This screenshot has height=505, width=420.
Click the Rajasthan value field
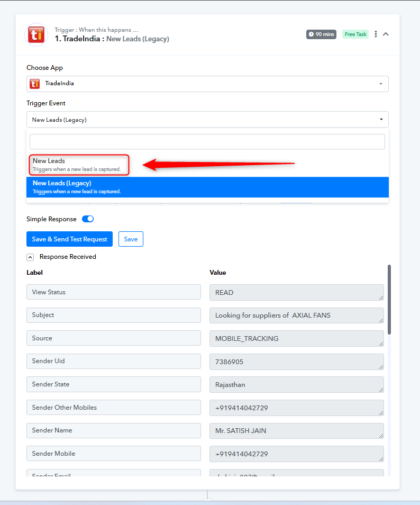tap(296, 384)
